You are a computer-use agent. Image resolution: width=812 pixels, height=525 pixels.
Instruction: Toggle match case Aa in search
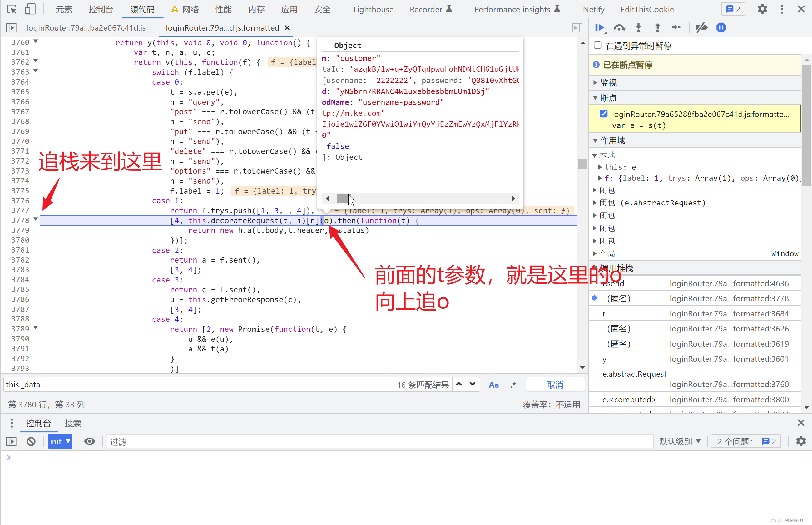coord(493,385)
